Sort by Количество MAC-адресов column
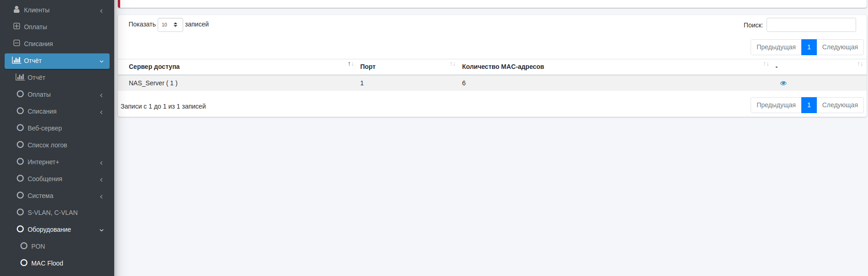This screenshot has height=276, width=868. [503, 67]
